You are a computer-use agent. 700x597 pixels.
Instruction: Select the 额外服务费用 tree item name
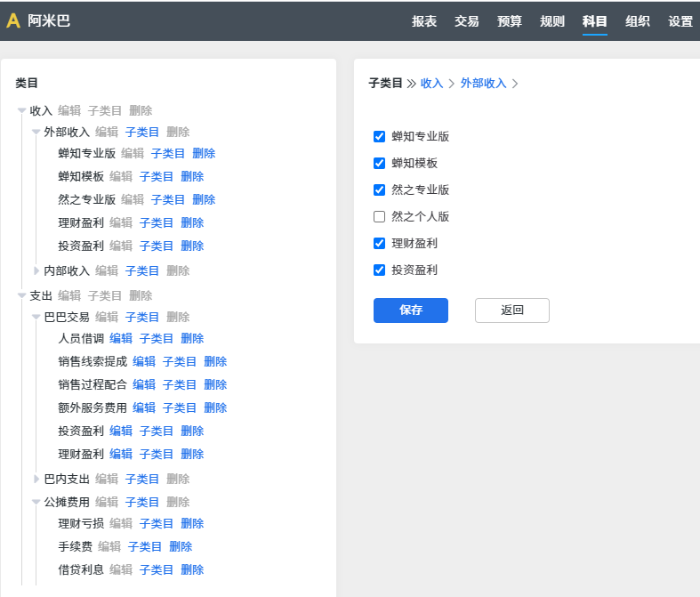pos(93,408)
